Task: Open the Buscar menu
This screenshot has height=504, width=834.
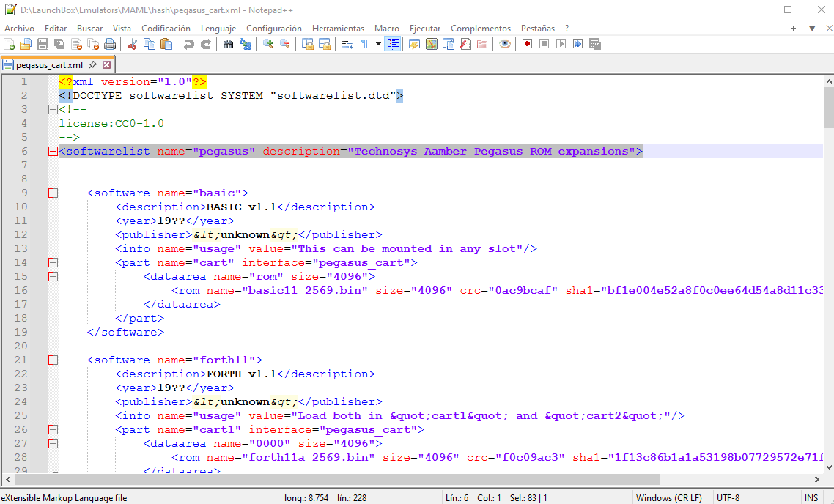Action: [90, 29]
